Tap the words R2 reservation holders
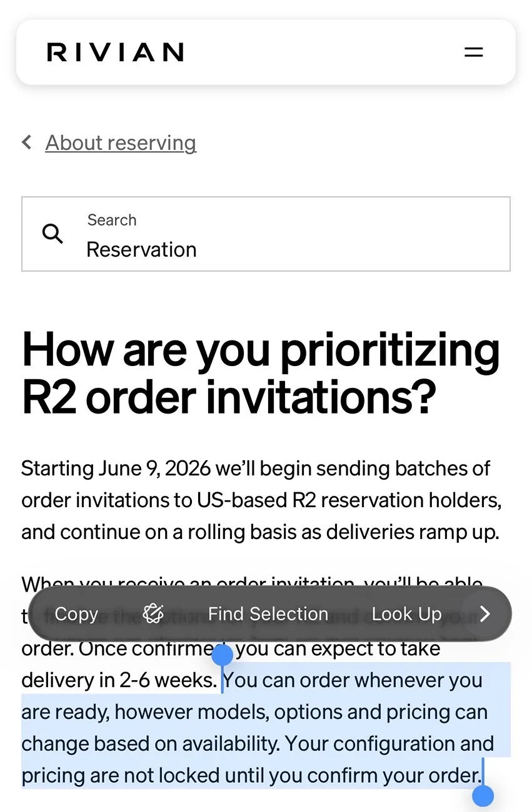The image size is (532, 812). point(396,500)
